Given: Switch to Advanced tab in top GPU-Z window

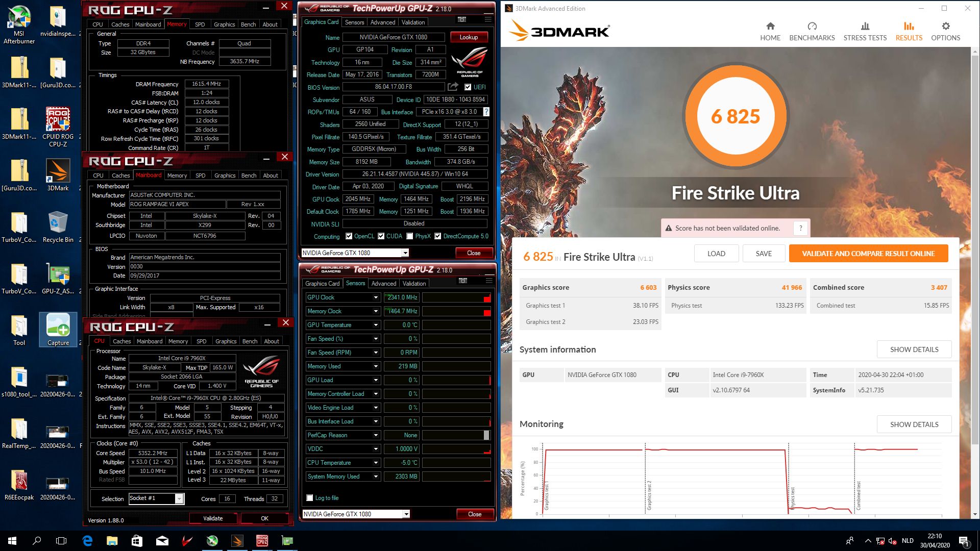Looking at the screenshot, I should click(383, 22).
